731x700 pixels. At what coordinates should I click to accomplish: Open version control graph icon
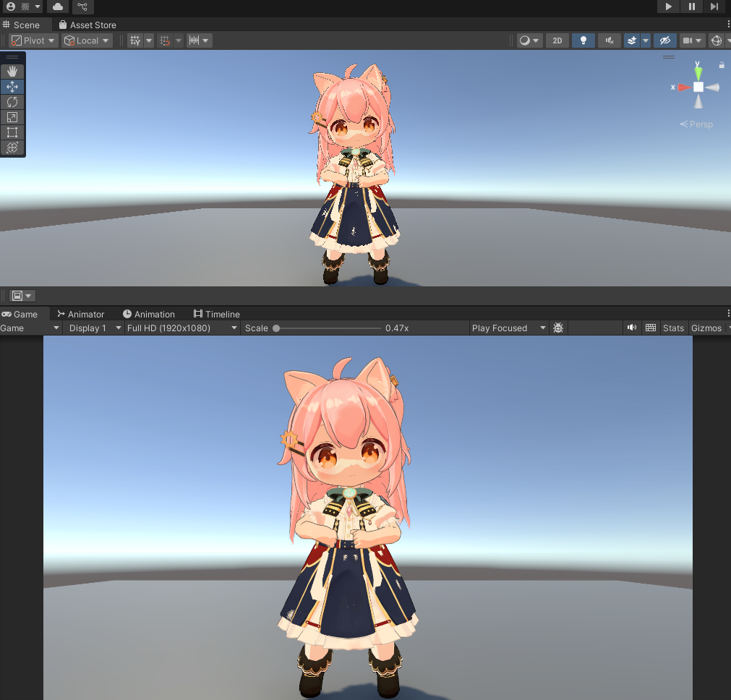click(x=82, y=7)
